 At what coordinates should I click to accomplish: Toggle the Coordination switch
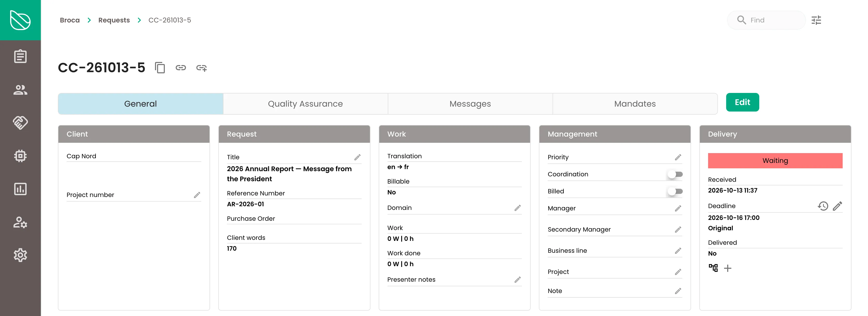point(675,174)
